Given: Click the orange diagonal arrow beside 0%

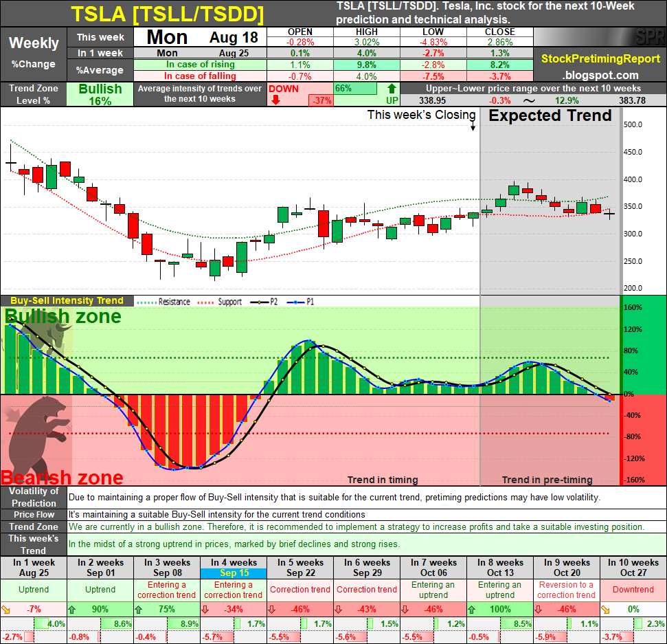Looking at the screenshot, I should 605,610.
